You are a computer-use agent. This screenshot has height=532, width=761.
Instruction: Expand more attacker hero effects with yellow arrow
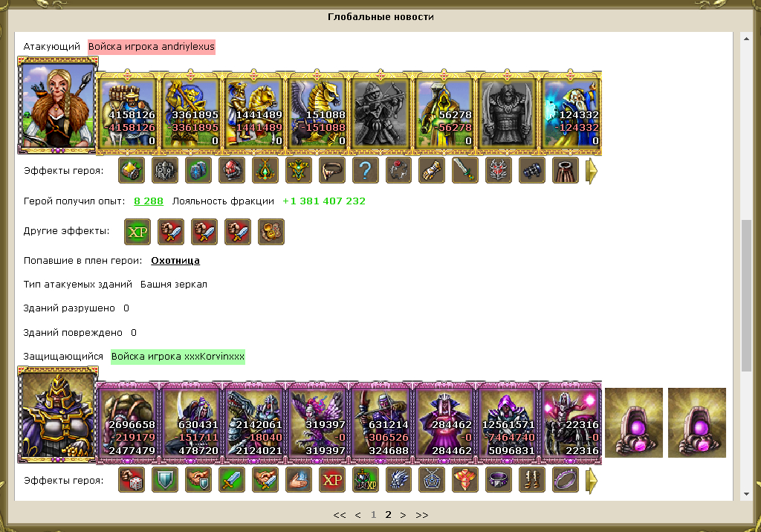click(591, 171)
